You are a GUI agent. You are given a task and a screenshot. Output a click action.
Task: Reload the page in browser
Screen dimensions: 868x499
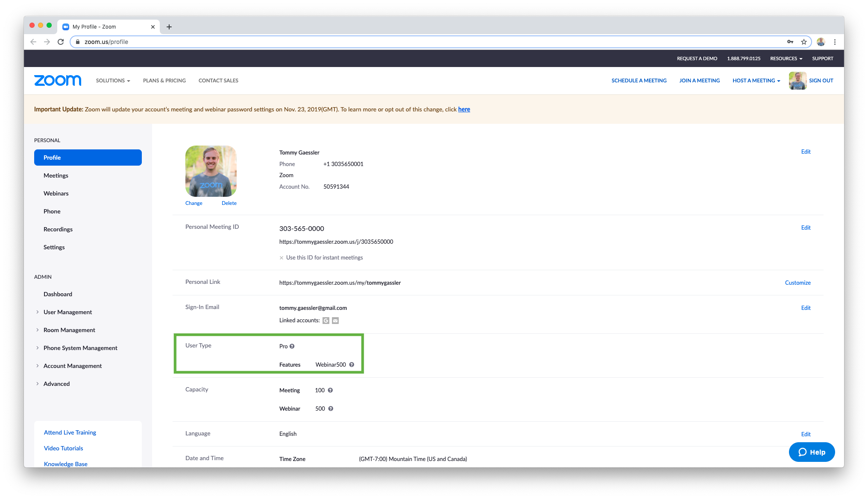coord(61,42)
